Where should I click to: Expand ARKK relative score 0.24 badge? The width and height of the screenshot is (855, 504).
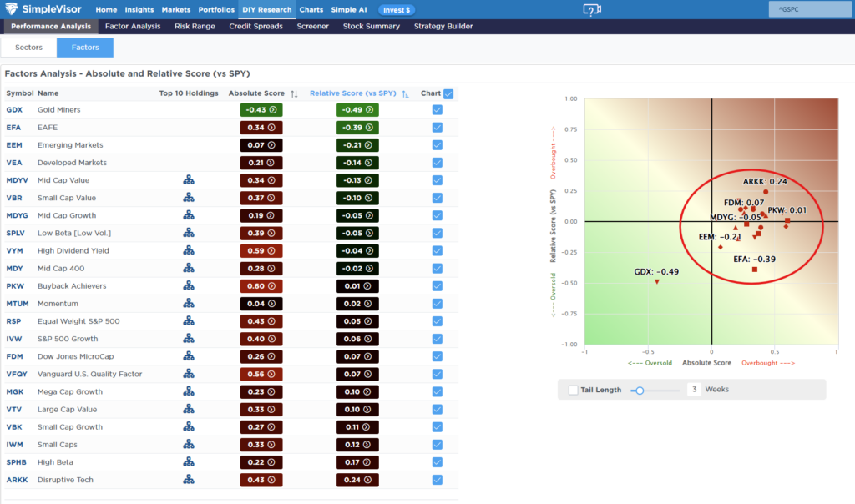point(357,480)
